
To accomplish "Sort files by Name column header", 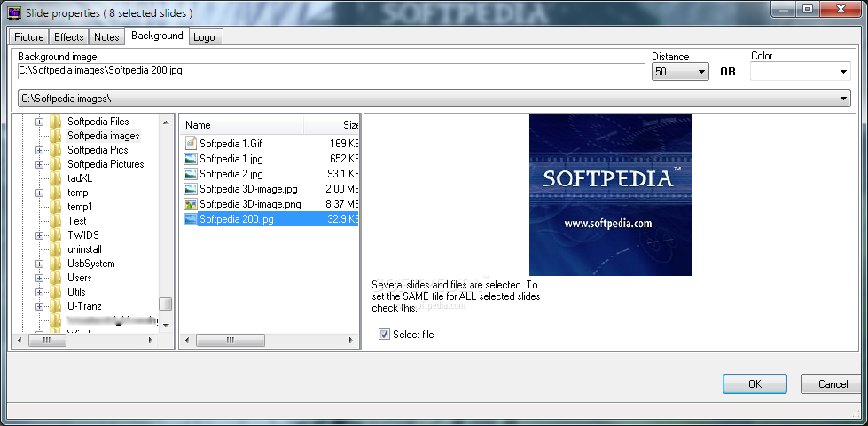I will point(242,124).
